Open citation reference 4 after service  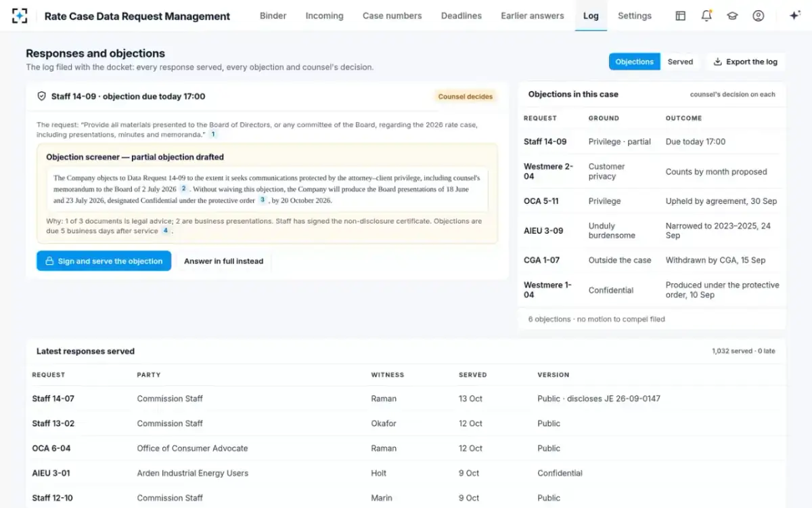(165, 231)
